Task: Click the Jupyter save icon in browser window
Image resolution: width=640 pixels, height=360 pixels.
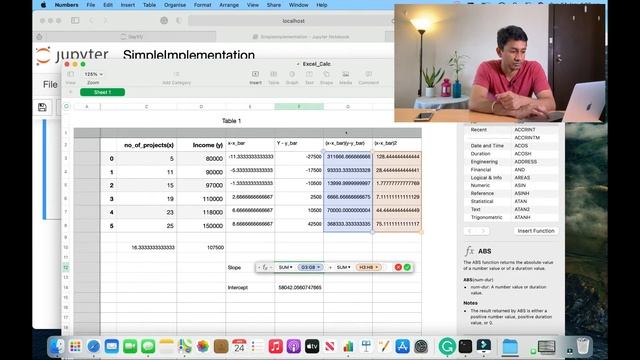Action: (42, 107)
